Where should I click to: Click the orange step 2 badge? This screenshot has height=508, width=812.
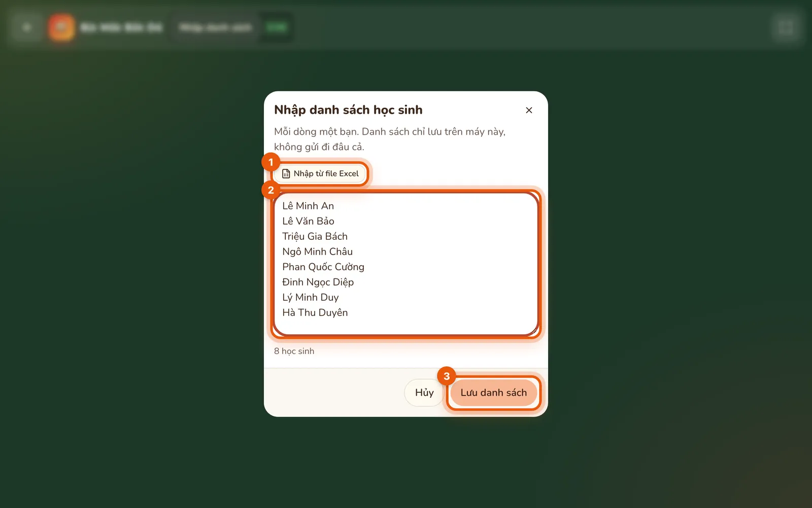click(270, 190)
